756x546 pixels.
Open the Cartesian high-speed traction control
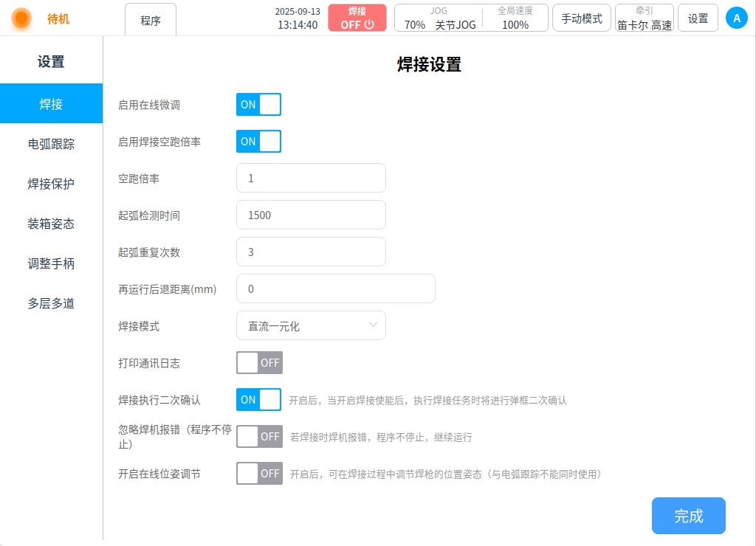pyautogui.click(x=644, y=18)
